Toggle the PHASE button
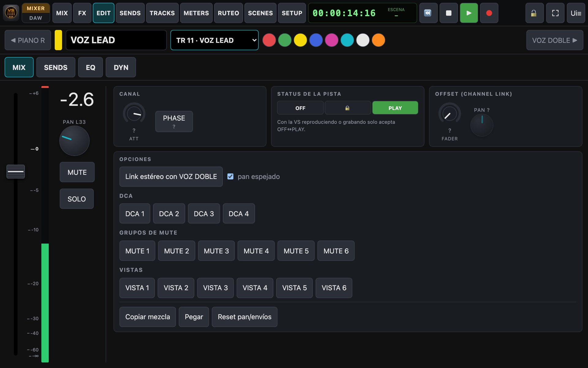The width and height of the screenshot is (588, 368). 174,121
